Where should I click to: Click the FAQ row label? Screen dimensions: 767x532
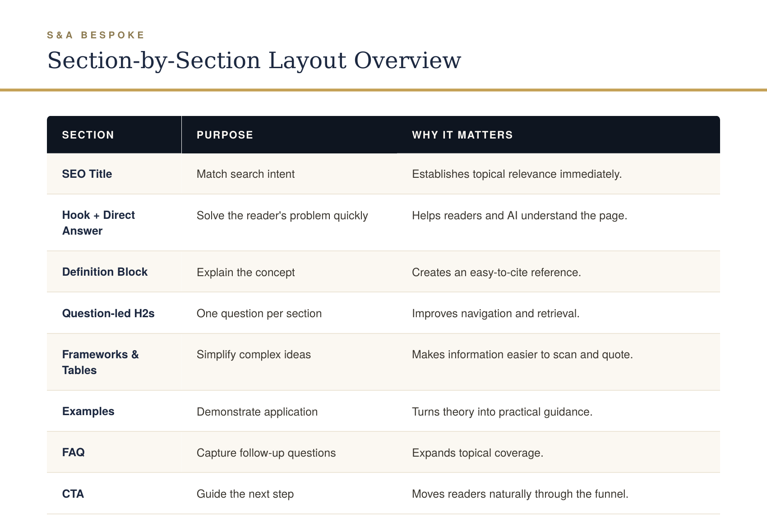74,453
